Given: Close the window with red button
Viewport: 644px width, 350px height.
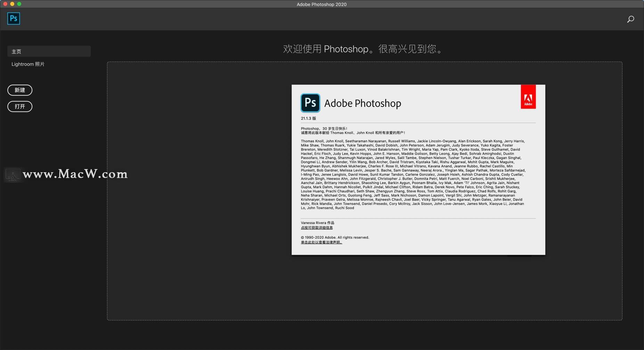Looking at the screenshot, I should click(5, 4).
